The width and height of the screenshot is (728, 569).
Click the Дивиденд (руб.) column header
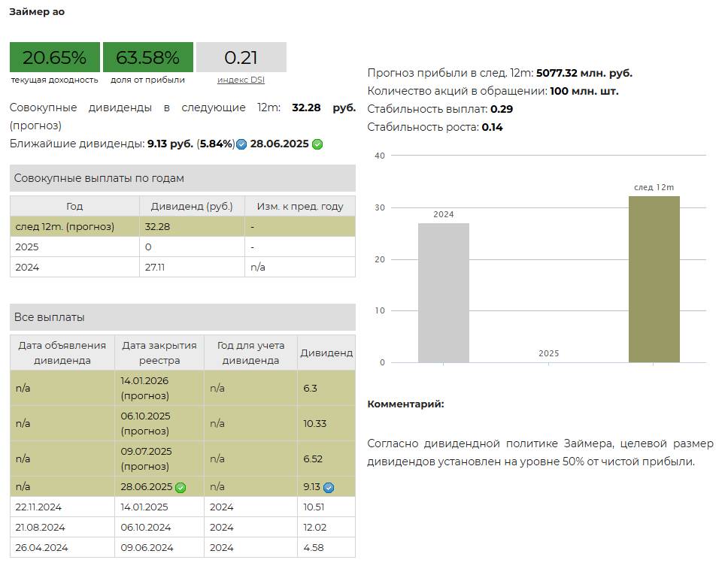coord(192,206)
